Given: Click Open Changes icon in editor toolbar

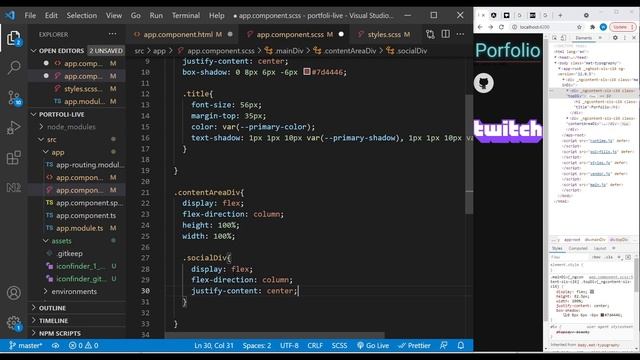Looking at the screenshot, I should [430, 34].
